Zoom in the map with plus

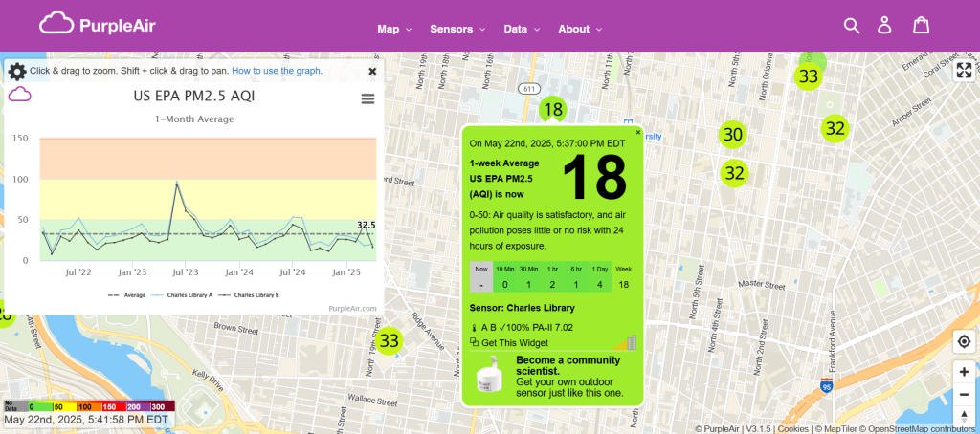[965, 372]
